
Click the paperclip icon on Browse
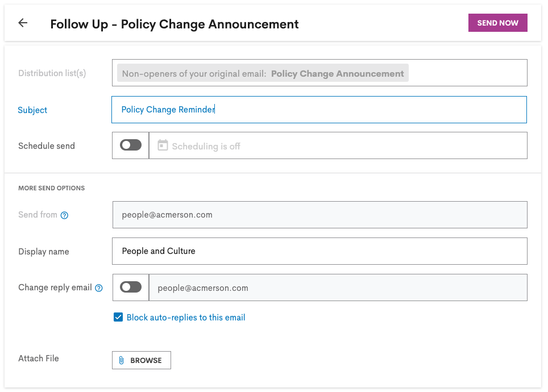(121, 360)
